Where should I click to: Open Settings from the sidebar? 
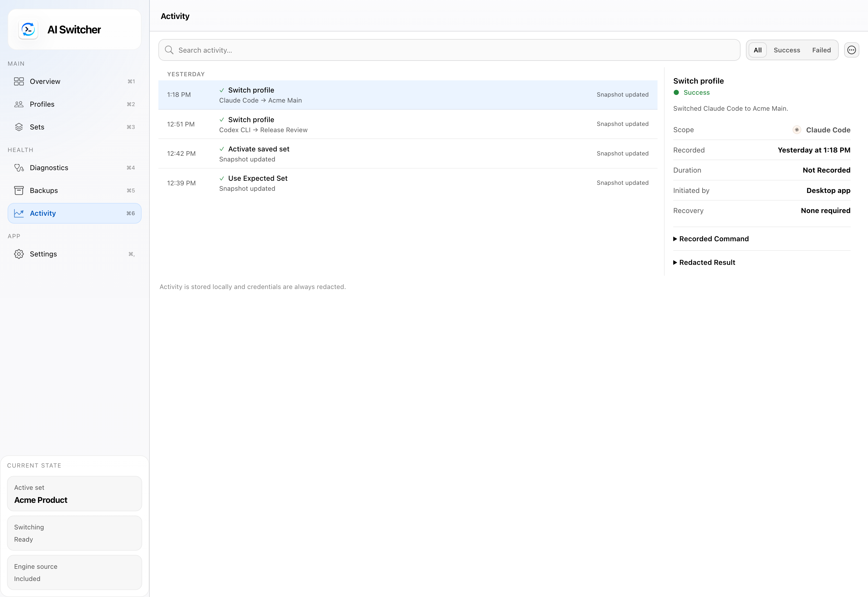[74, 254]
